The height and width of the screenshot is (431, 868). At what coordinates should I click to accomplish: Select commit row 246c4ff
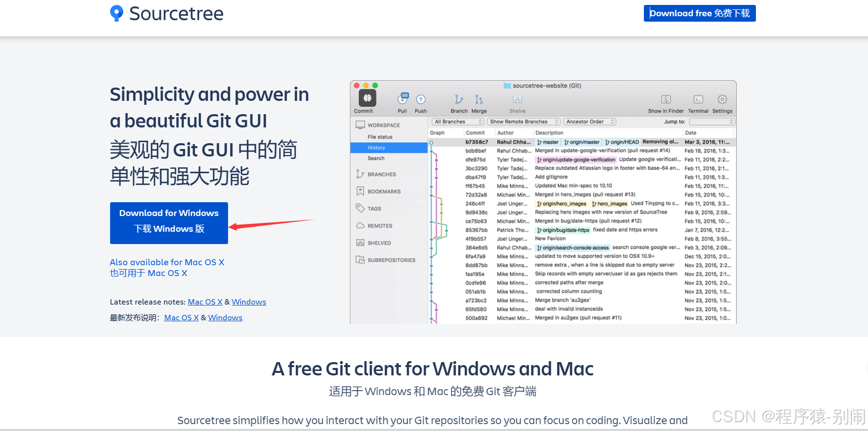(582, 204)
